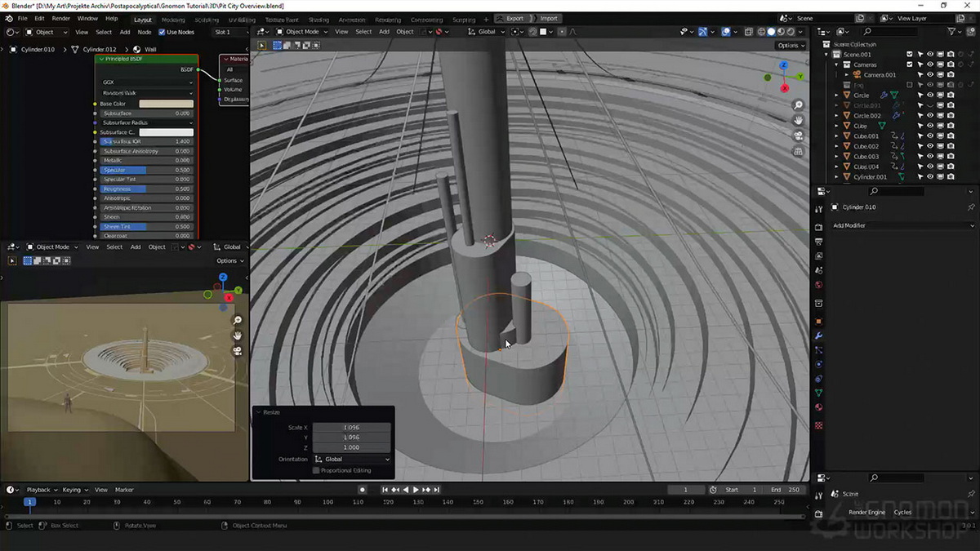Toggle camera view icon in main viewport
980x551 pixels.
pos(798,136)
